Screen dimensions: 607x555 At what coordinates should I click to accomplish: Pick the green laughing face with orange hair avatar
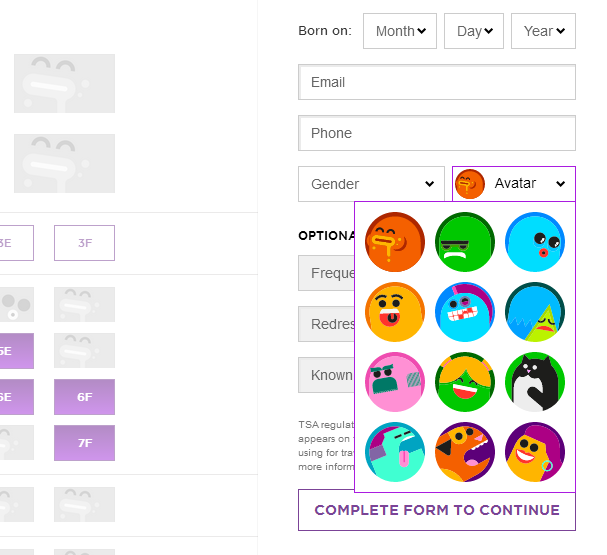(465, 382)
